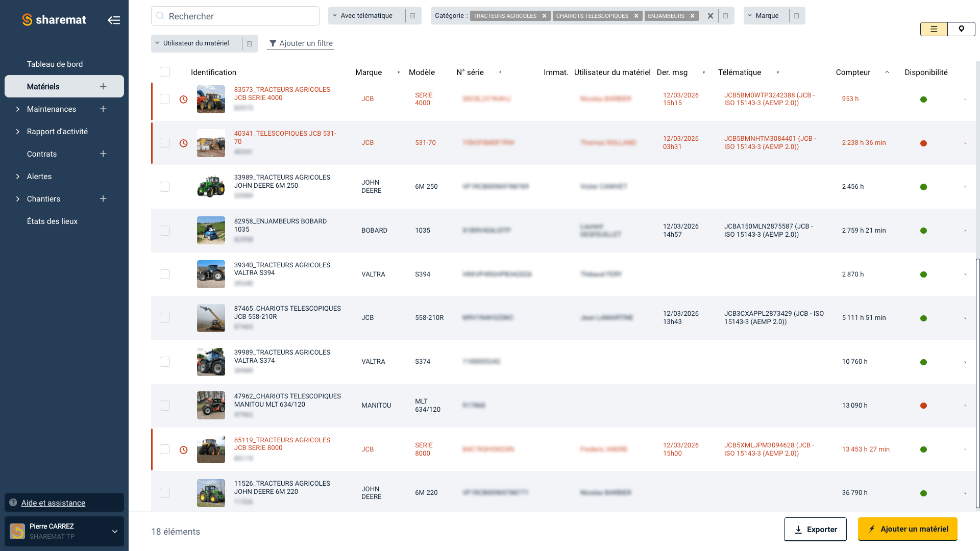Sort by N° série column

tap(500, 72)
